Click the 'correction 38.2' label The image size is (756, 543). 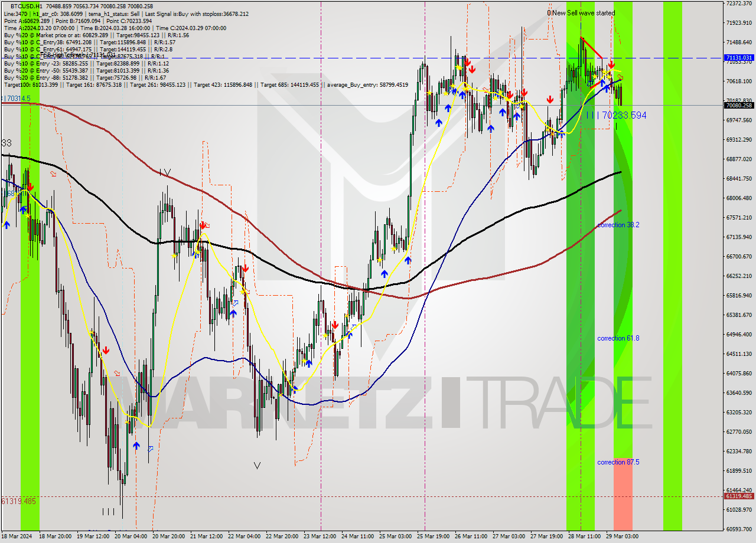pyautogui.click(x=618, y=225)
